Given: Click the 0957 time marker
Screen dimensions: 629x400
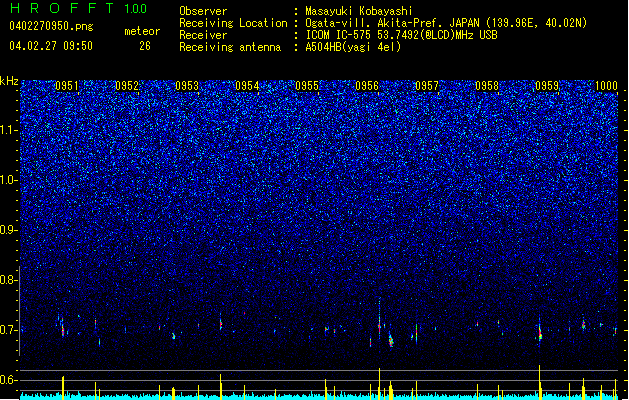Looking at the screenshot, I should 427,86.
